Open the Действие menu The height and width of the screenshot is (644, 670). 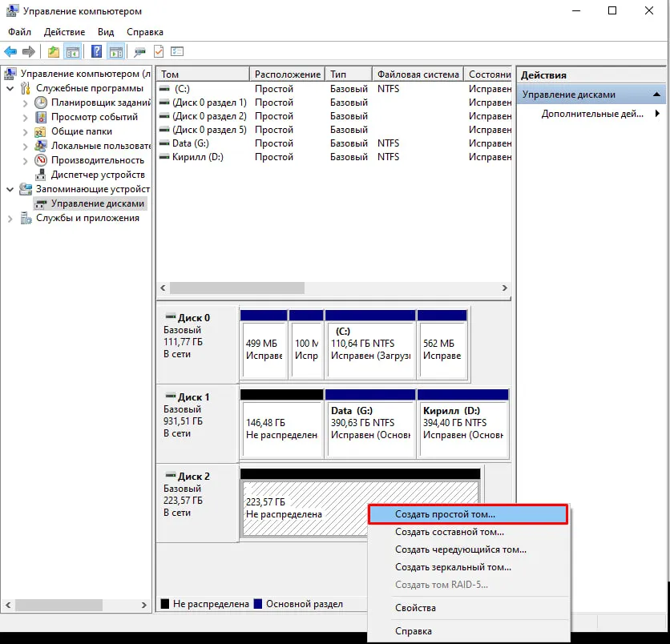(x=65, y=32)
